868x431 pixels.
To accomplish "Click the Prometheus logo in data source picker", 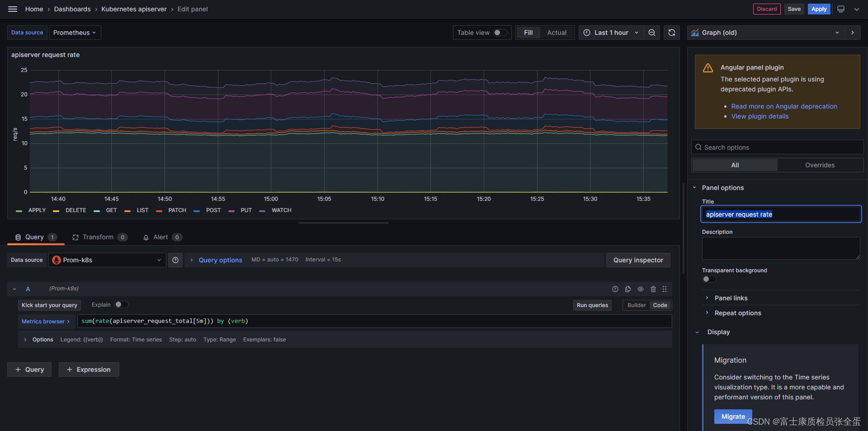I will pyautogui.click(x=57, y=260).
